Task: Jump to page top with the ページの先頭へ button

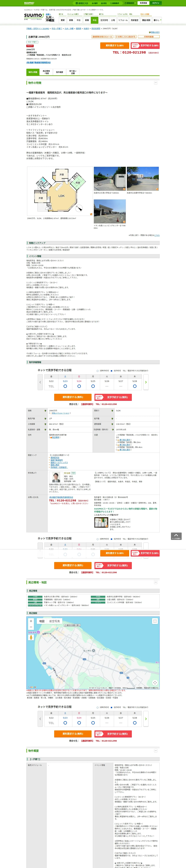Action: click(176, 536)
